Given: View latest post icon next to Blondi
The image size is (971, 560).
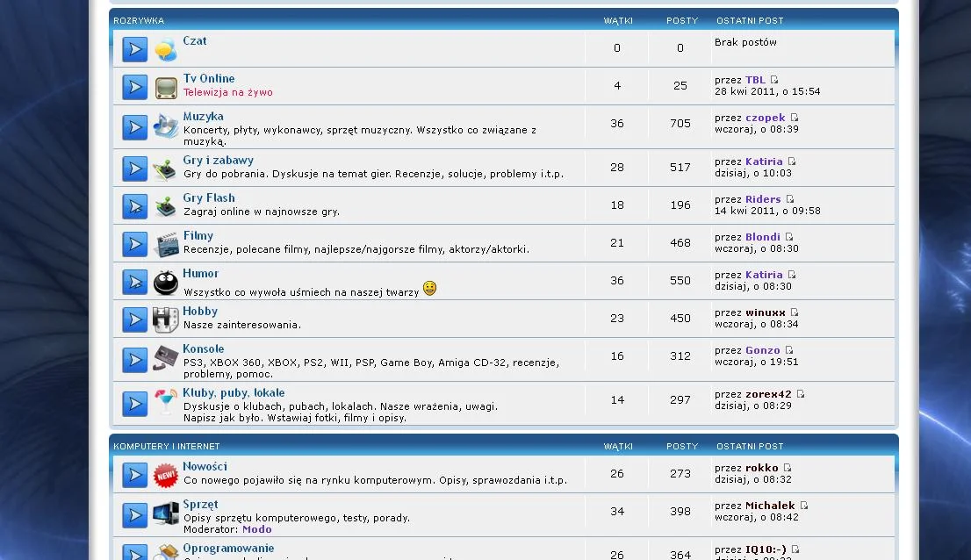Looking at the screenshot, I should pyautogui.click(x=789, y=237).
